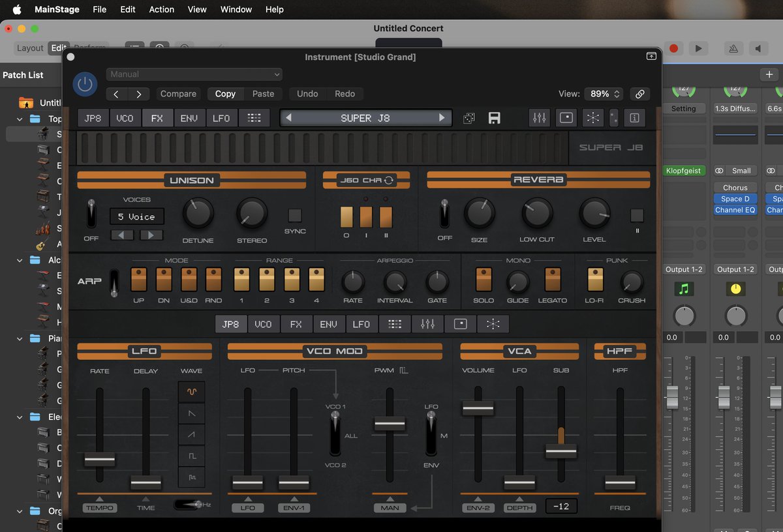Click the star-shaped icon in upper header
The width and height of the screenshot is (783, 532).
coord(593,118)
